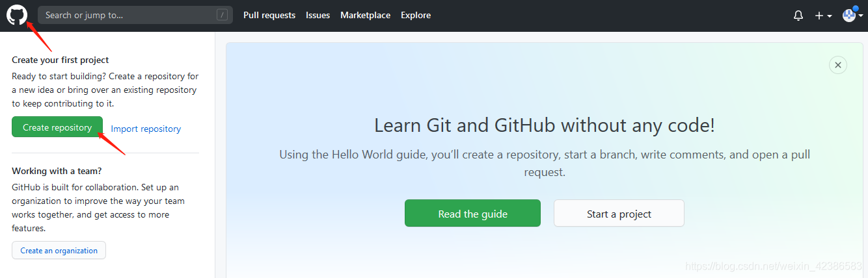Click the slash shortcut key hint in search
This screenshot has height=278, width=868.
pos(223,15)
